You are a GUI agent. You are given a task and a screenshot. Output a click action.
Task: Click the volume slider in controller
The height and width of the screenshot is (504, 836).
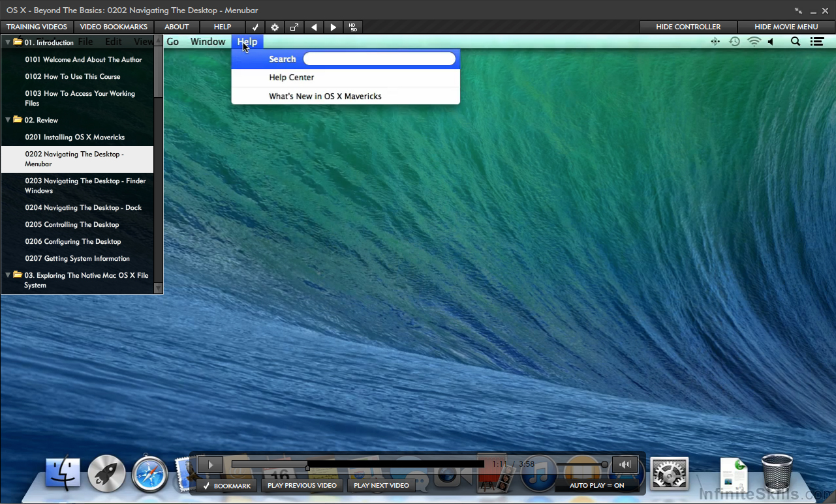pyautogui.click(x=582, y=465)
